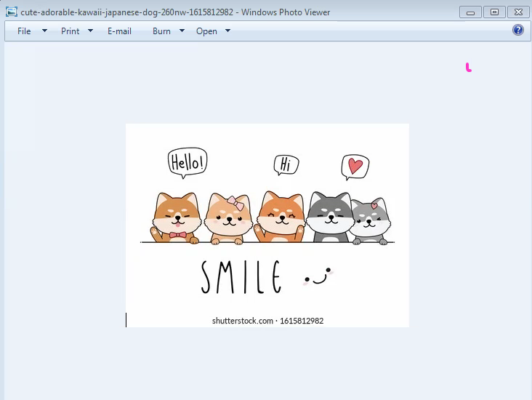Expand the arrow beside Burn
The height and width of the screenshot is (400, 532).
(x=182, y=31)
